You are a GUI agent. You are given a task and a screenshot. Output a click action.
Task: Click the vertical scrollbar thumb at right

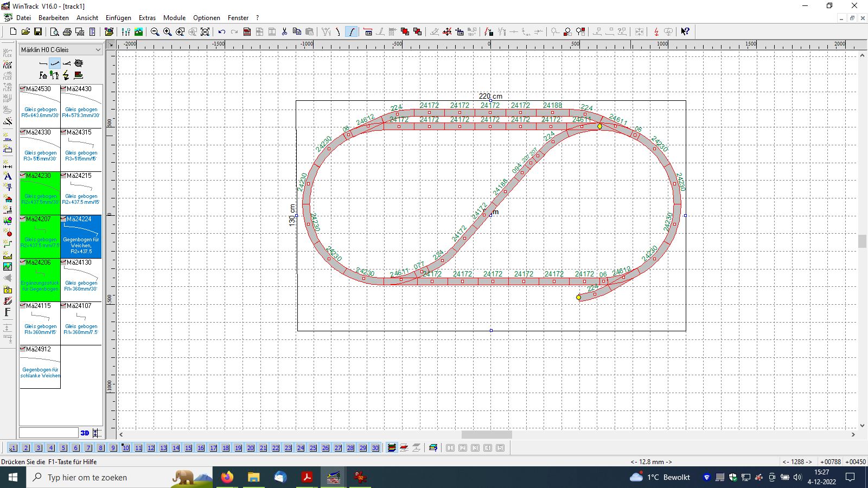[x=862, y=241]
